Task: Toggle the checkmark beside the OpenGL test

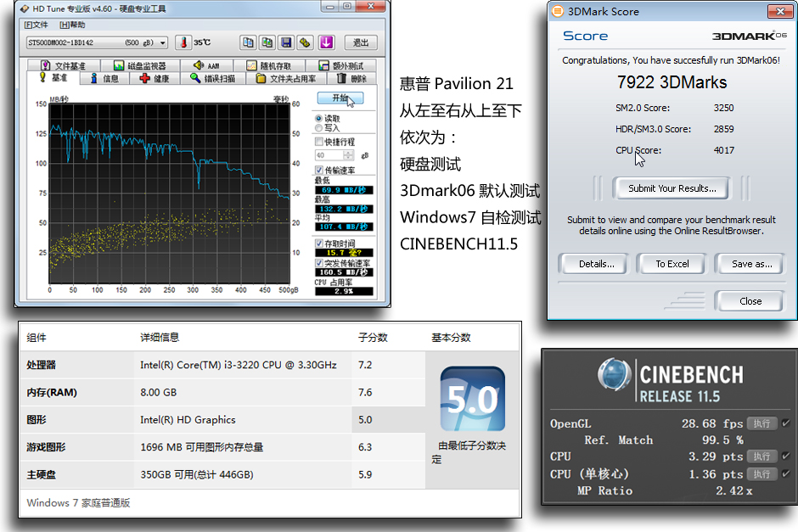Action: tap(786, 423)
